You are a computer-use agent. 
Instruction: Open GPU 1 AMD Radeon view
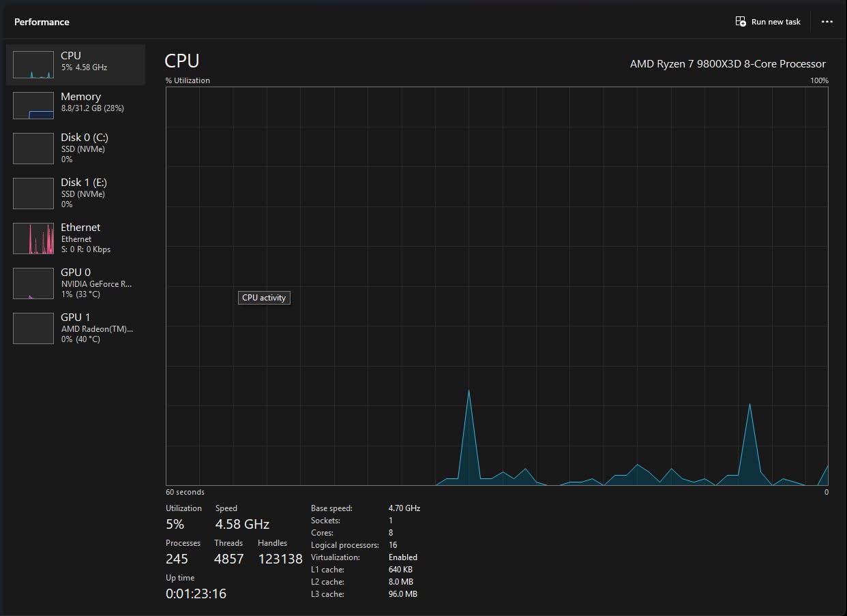pyautogui.click(x=76, y=328)
